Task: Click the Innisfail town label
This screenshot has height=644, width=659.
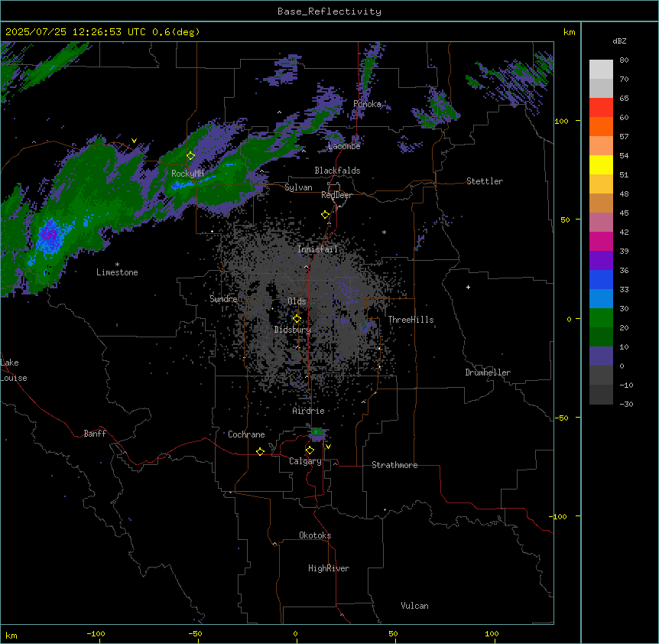Action: 317,249
